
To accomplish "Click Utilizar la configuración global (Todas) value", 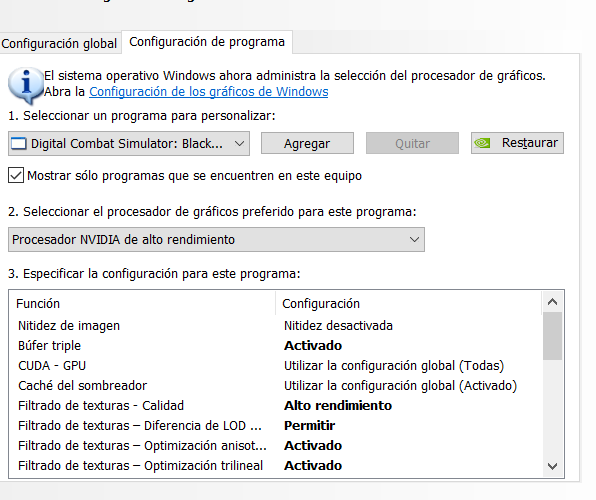I will tap(394, 366).
